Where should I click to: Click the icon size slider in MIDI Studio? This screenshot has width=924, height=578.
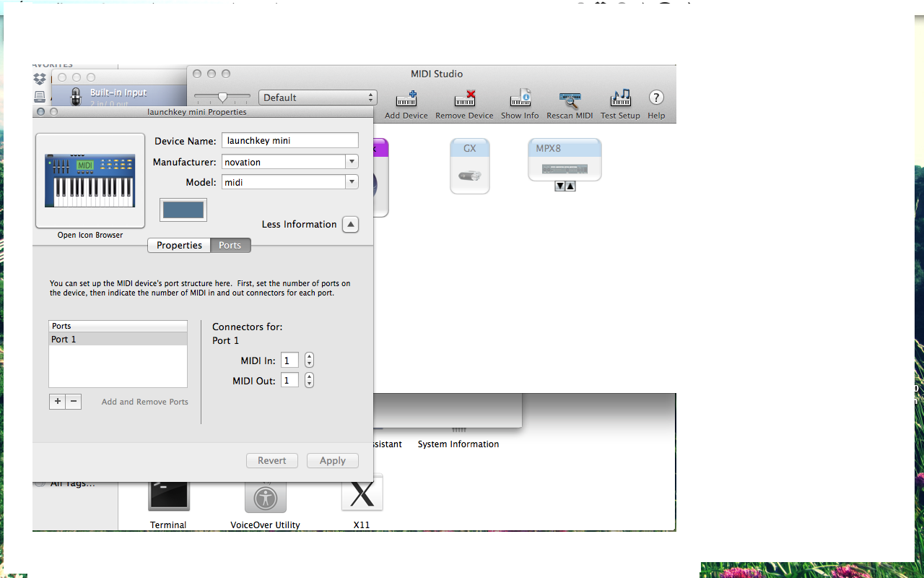pyautogui.click(x=222, y=97)
